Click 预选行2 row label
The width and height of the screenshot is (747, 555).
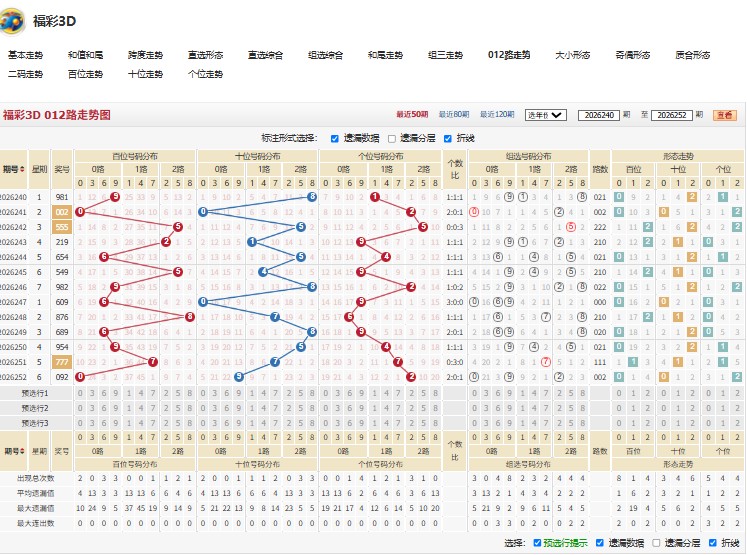[35, 408]
